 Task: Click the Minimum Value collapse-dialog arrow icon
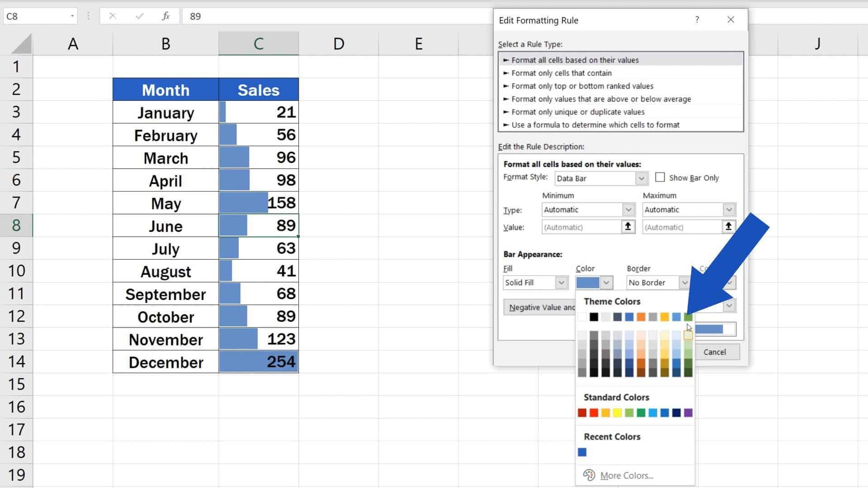(x=627, y=227)
